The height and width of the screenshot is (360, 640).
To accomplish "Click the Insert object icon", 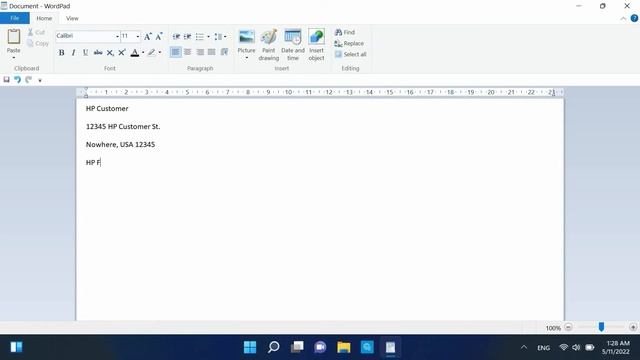I will [316, 37].
